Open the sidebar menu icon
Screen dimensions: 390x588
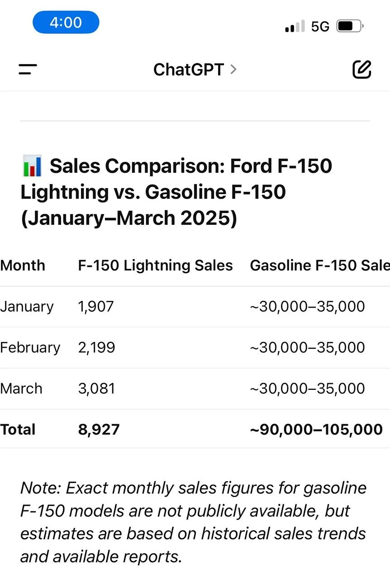coord(28,69)
